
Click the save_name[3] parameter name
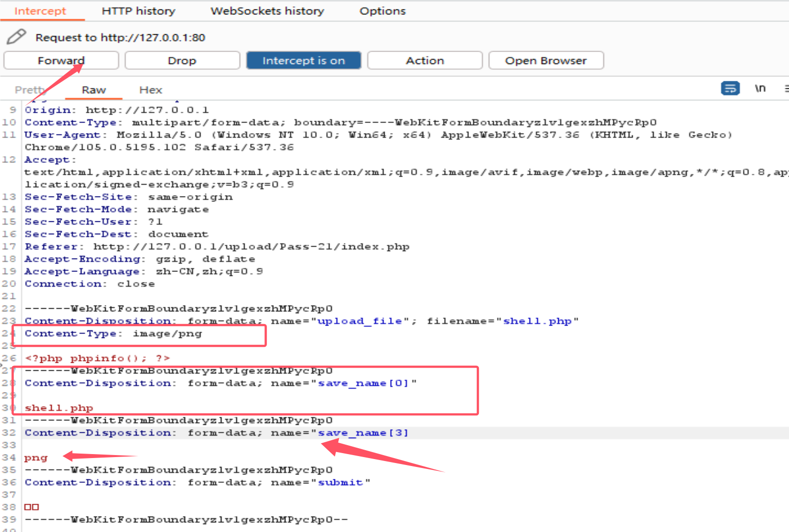pos(363,433)
